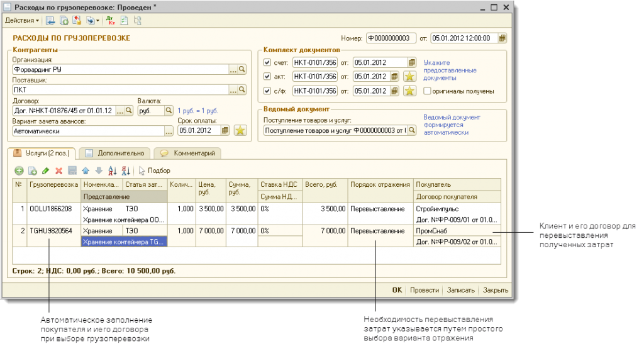The image size is (644, 351).
Task: Open the Действия menu
Action: pyautogui.click(x=22, y=20)
